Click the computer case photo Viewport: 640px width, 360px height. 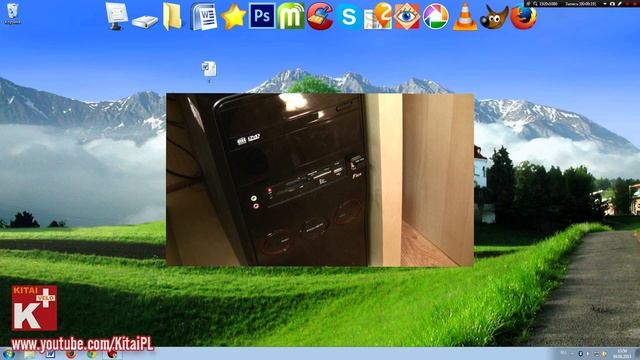tap(320, 180)
